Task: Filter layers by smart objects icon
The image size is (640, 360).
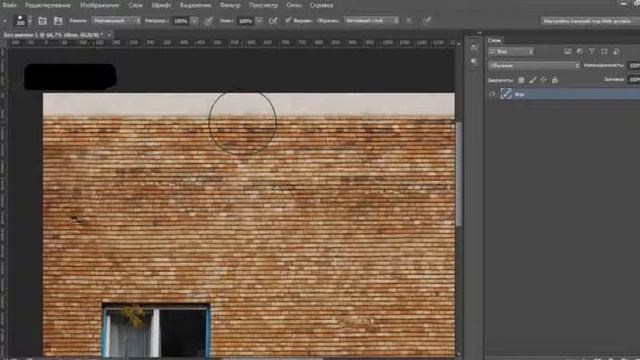Action: pos(616,51)
